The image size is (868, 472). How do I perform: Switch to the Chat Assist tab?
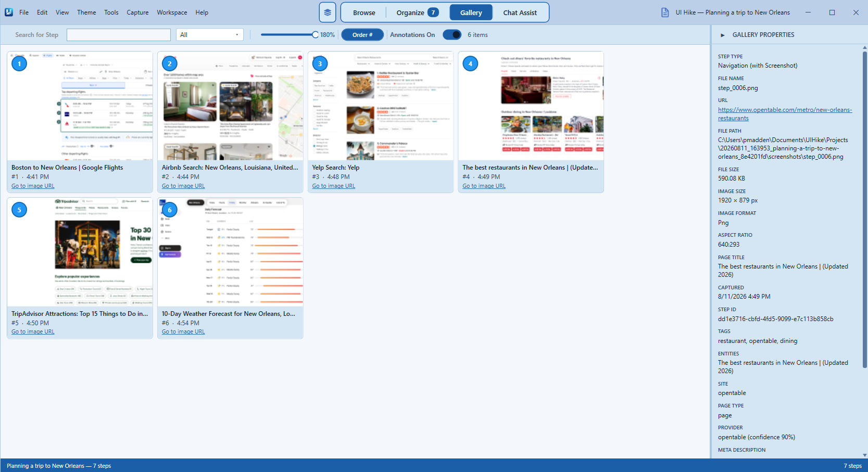(x=520, y=12)
